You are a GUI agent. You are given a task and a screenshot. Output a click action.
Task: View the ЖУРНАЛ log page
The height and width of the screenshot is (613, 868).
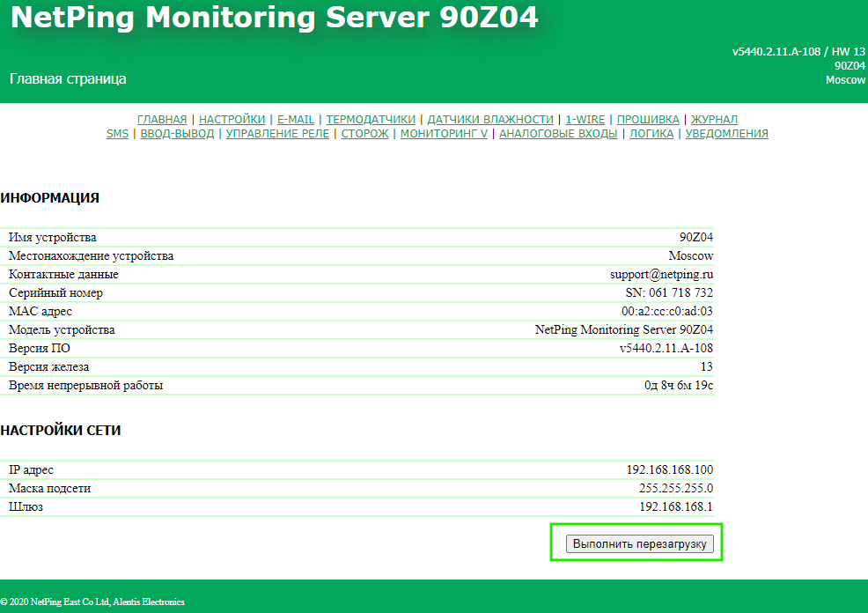click(714, 120)
